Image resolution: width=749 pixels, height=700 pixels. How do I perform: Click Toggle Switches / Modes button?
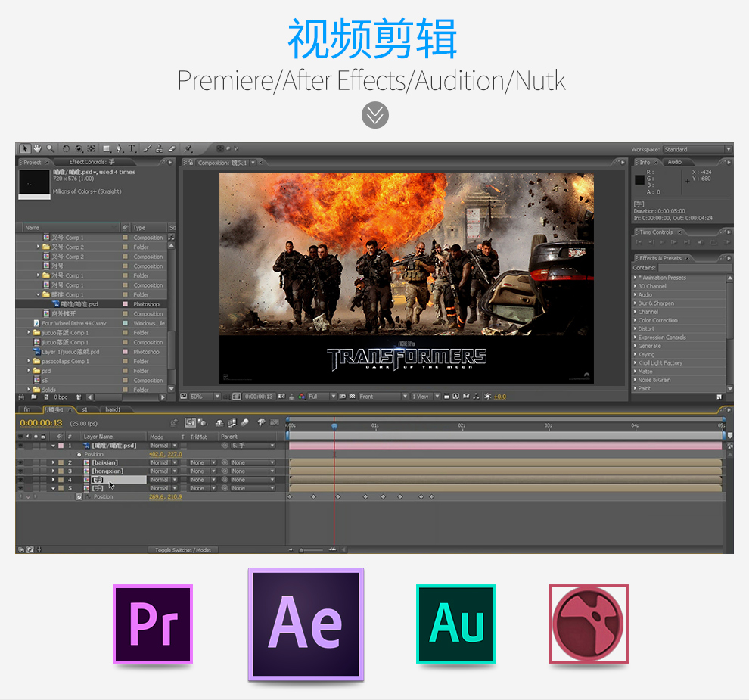[x=183, y=550]
